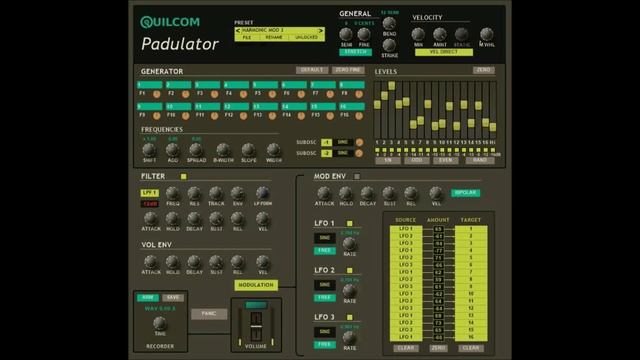This screenshot has height=360, width=640.
Task: Click the orange F9 generator button
Action: point(156,116)
